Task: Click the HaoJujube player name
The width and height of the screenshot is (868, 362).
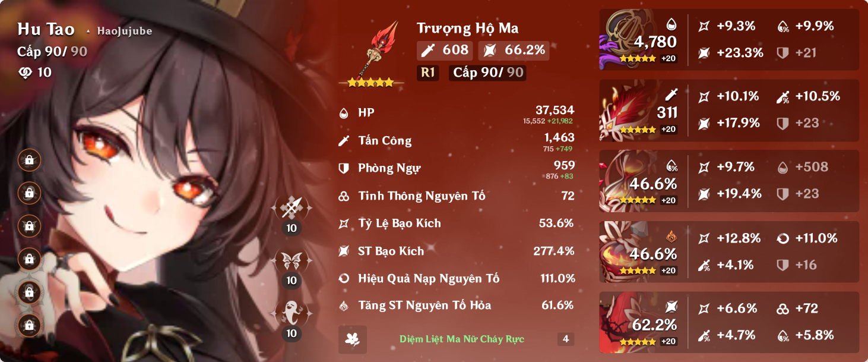Action: (x=125, y=31)
